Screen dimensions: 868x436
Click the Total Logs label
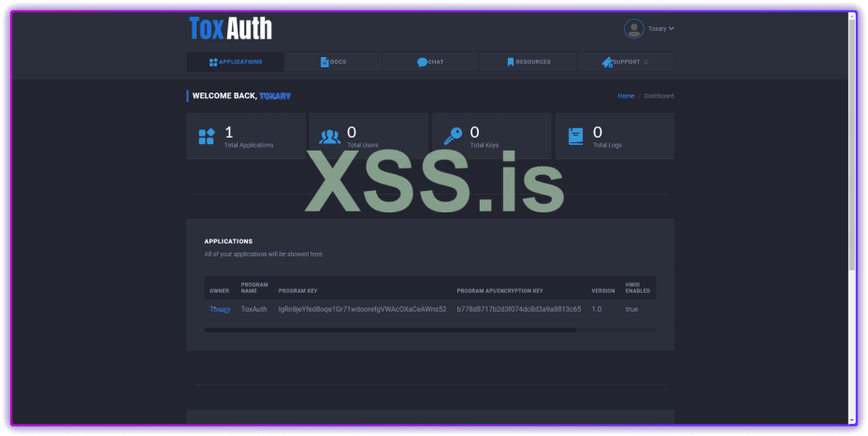[x=607, y=145]
